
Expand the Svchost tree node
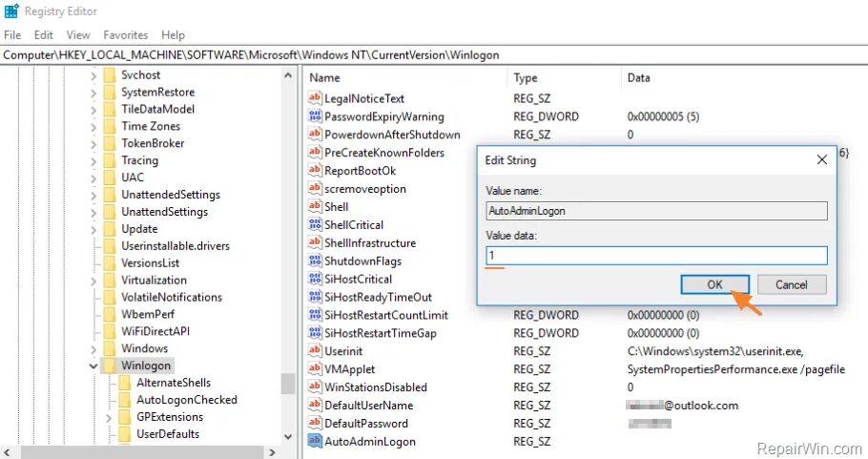click(x=93, y=75)
